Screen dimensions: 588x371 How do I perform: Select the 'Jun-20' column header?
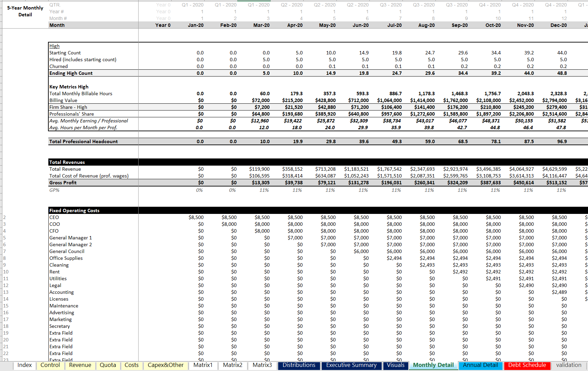[361, 25]
